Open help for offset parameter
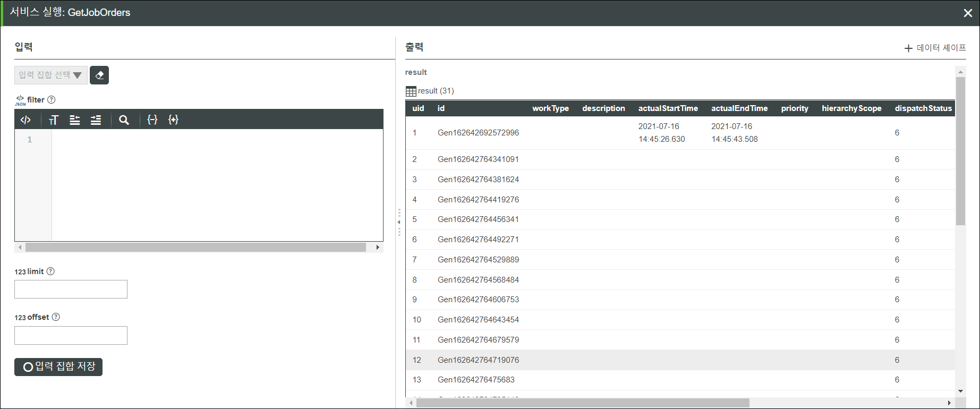This screenshot has width=980, height=409. [x=56, y=317]
